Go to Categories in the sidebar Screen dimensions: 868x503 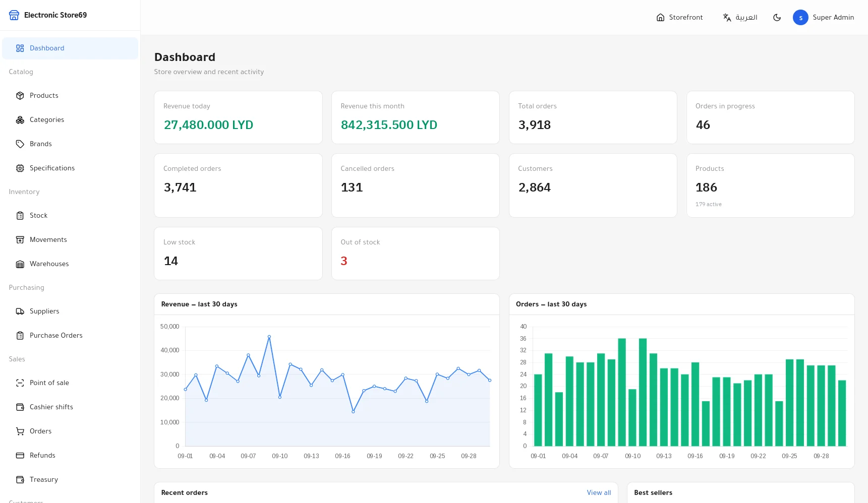(x=70, y=120)
